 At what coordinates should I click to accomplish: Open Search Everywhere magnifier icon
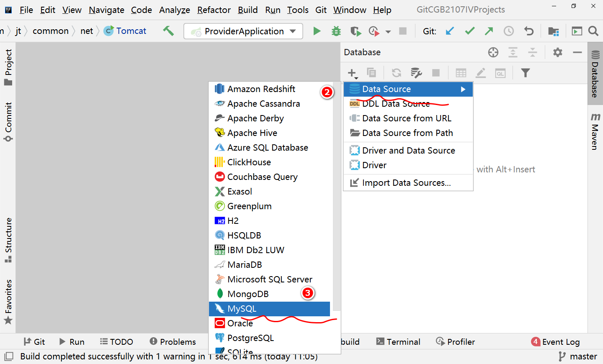[593, 31]
